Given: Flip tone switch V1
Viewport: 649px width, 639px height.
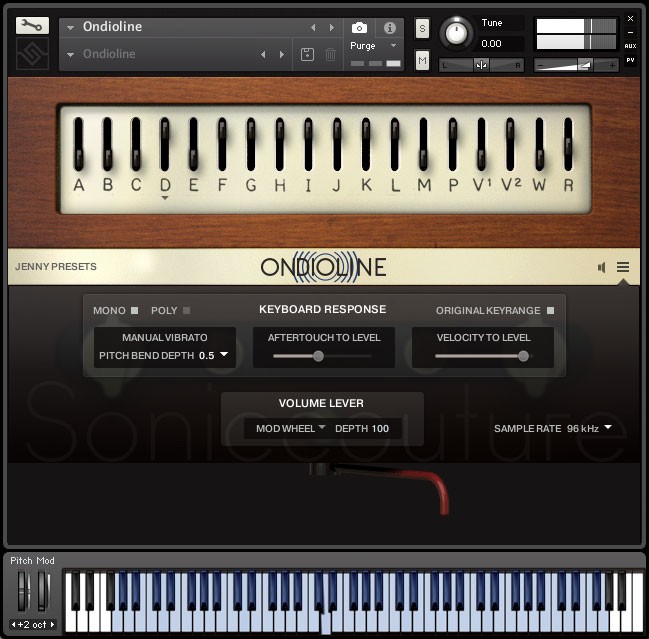Looking at the screenshot, I should (x=481, y=144).
